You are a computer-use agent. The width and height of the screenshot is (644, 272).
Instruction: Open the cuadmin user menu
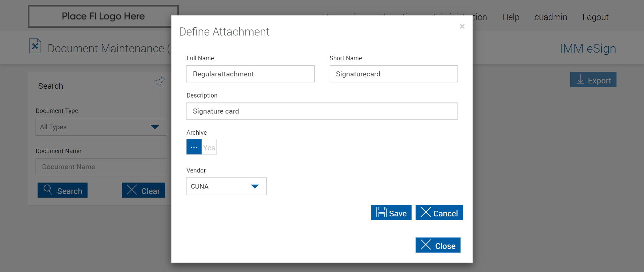coord(550,17)
